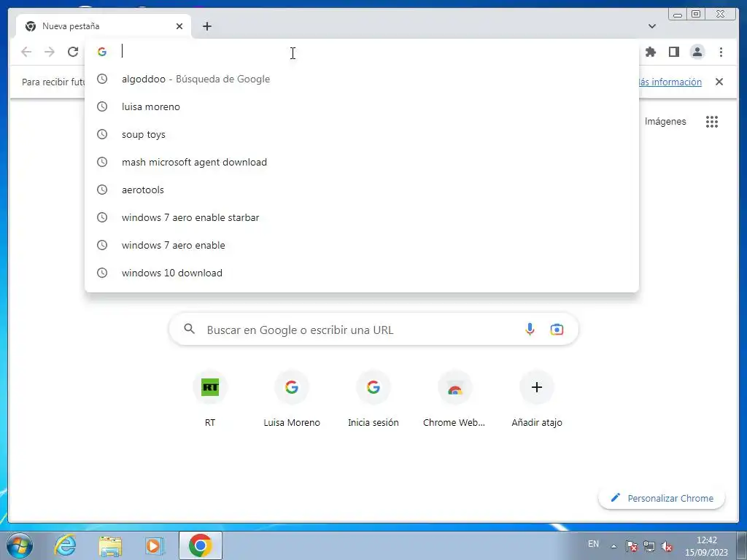
Task: Open the clock showing 12:42
Action: pos(706,546)
